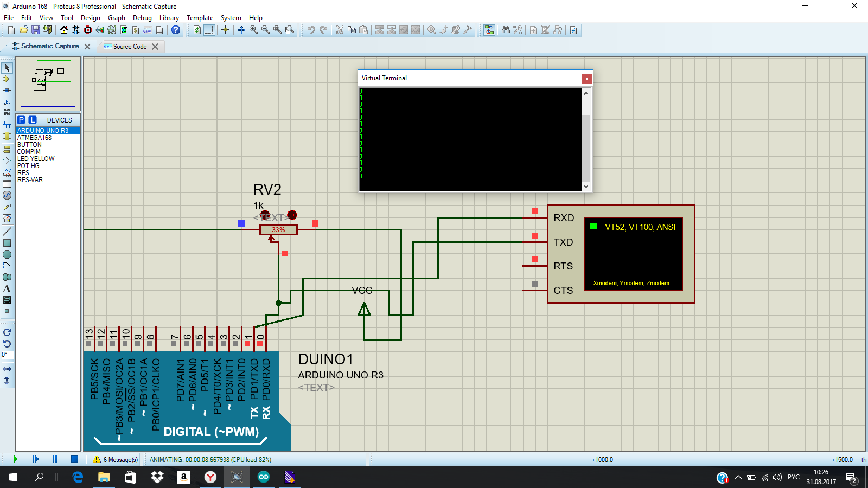Select the 2D Graphics Text tool
The width and height of the screenshot is (868, 488).
click(x=7, y=288)
